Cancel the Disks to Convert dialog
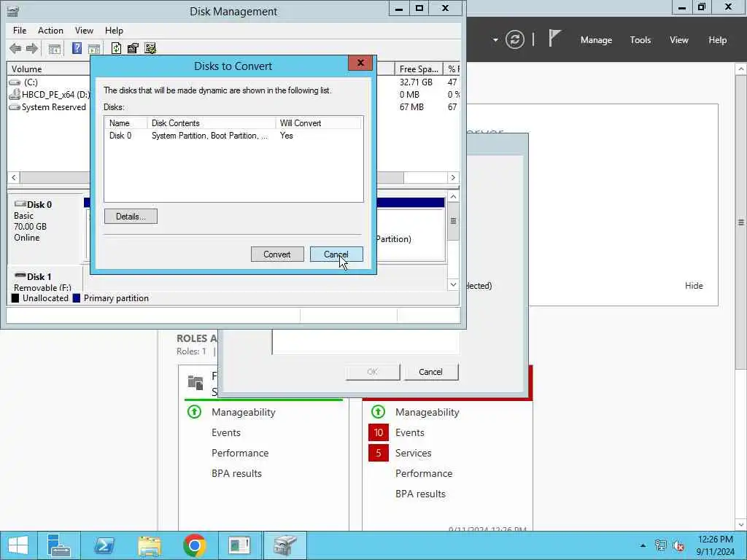The image size is (747, 560). (x=336, y=254)
